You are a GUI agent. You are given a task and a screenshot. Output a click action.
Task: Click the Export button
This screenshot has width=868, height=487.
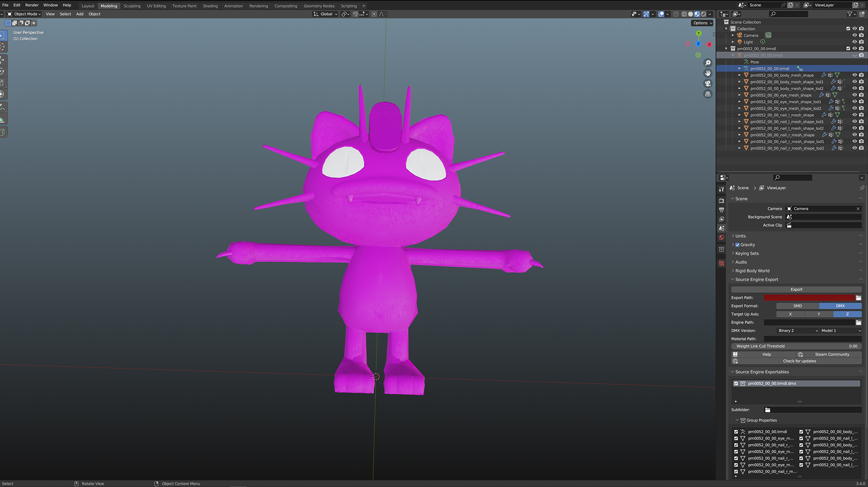(x=796, y=290)
